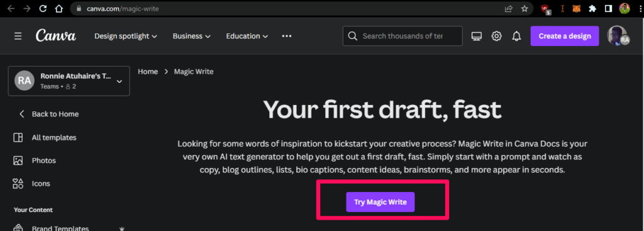Open the uBlock shield extension
The height and width of the screenshot is (231, 644).
click(x=545, y=9)
